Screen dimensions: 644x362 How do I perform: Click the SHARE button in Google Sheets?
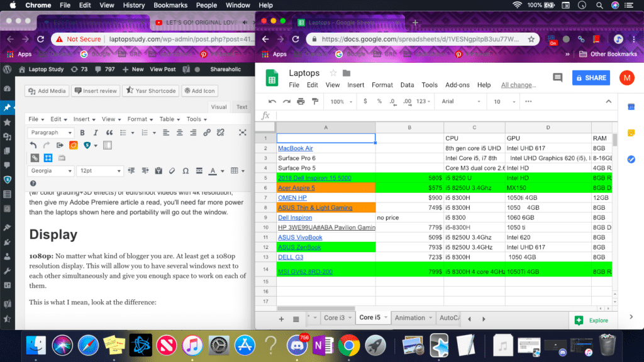point(591,78)
